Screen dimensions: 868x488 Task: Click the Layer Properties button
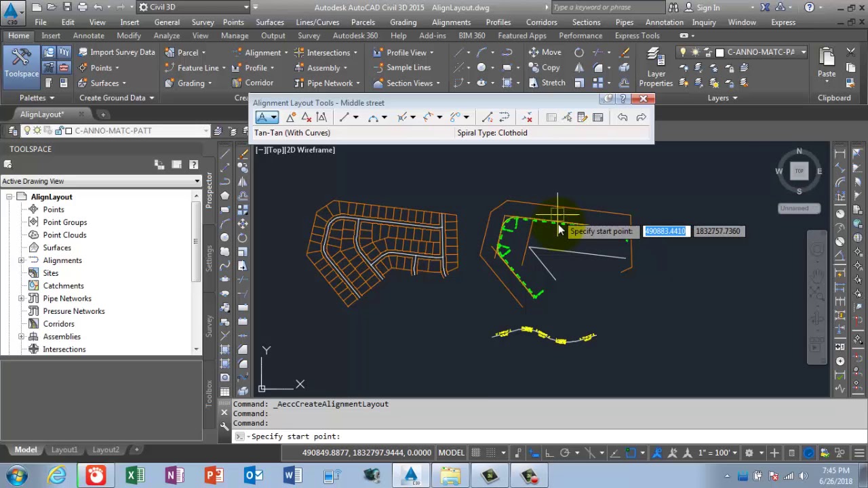[656, 68]
